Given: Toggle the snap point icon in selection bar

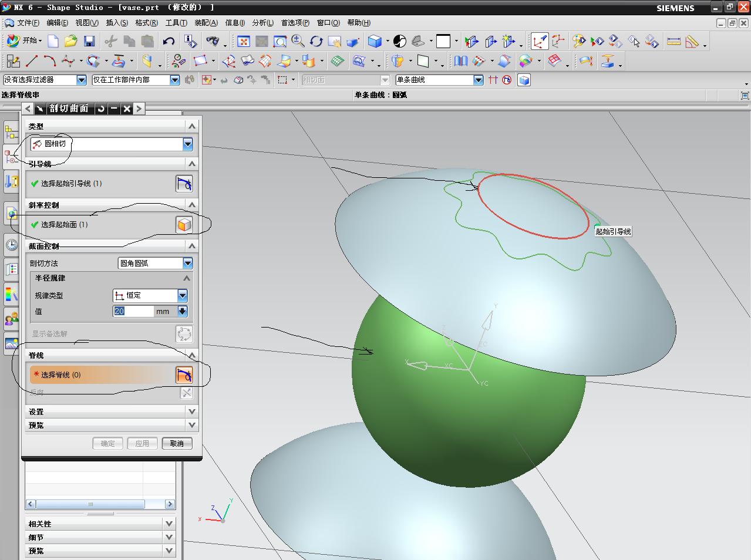Looking at the screenshot, I should pyautogui.click(x=206, y=80).
